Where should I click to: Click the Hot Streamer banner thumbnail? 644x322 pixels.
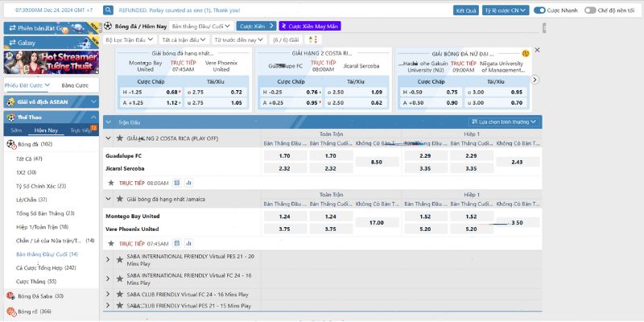[x=51, y=62]
